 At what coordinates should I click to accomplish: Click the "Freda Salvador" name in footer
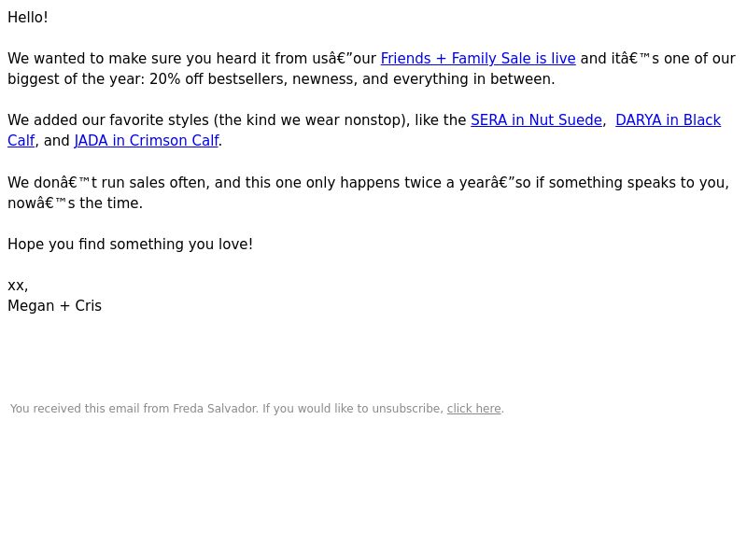tap(216, 409)
